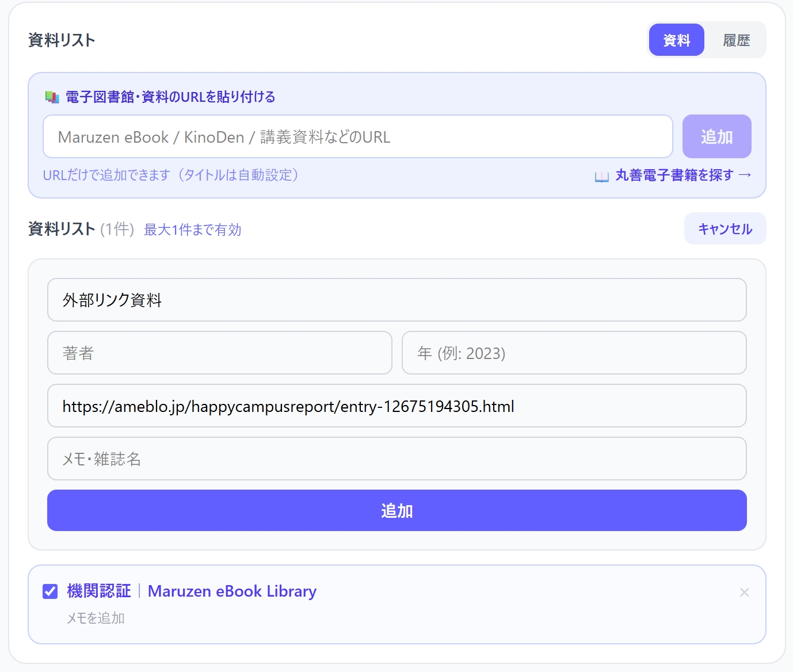793x672 pixels.
Task: Focus the 著者 author field
Action: 220,353
